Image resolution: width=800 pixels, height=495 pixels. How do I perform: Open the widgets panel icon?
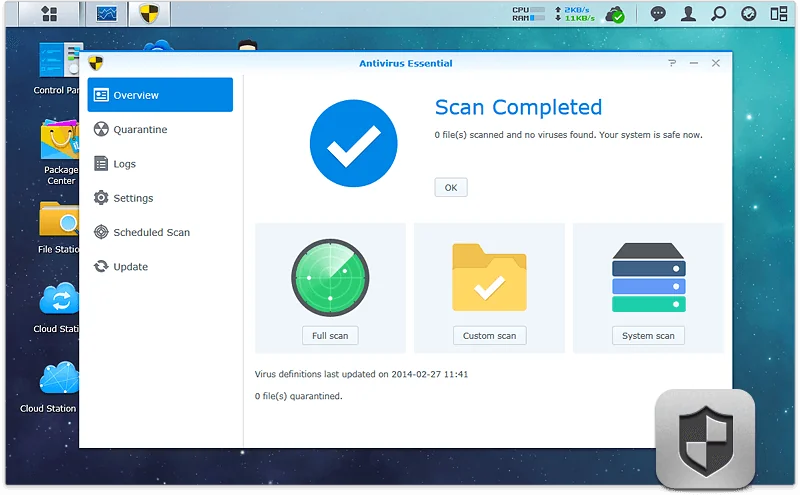click(748, 14)
